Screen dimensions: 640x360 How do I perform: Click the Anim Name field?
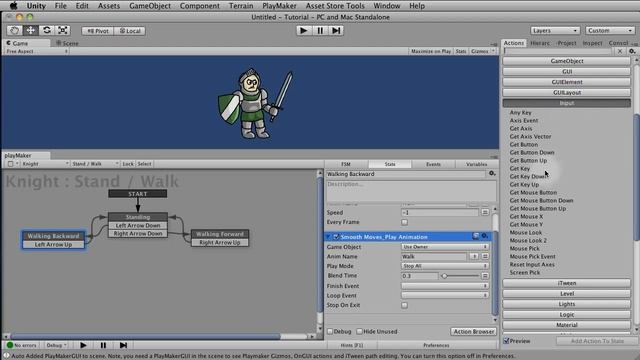[x=433, y=256]
